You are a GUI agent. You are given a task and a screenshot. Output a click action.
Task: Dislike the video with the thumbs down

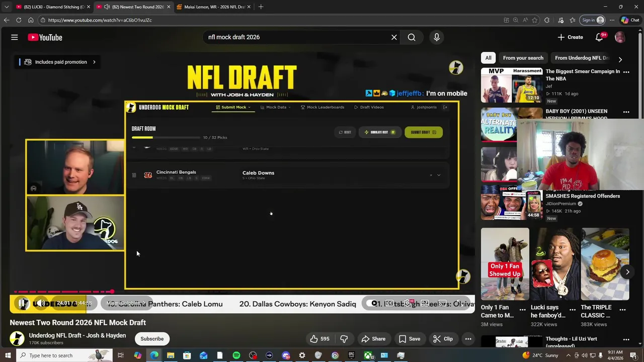[x=344, y=339]
